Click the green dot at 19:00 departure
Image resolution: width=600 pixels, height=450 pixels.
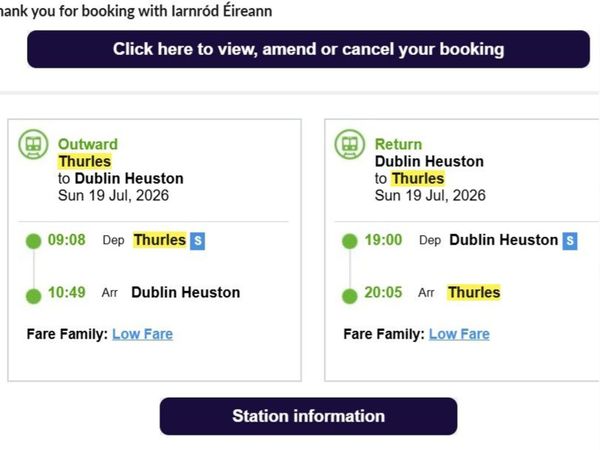pos(349,241)
